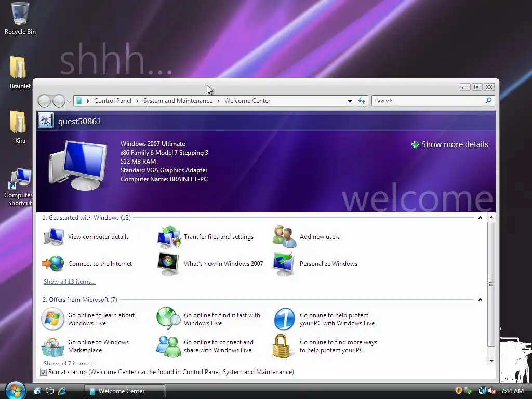Expand the arrow before Control Panel breadcrumb
This screenshot has height=399, width=532.
coord(88,101)
